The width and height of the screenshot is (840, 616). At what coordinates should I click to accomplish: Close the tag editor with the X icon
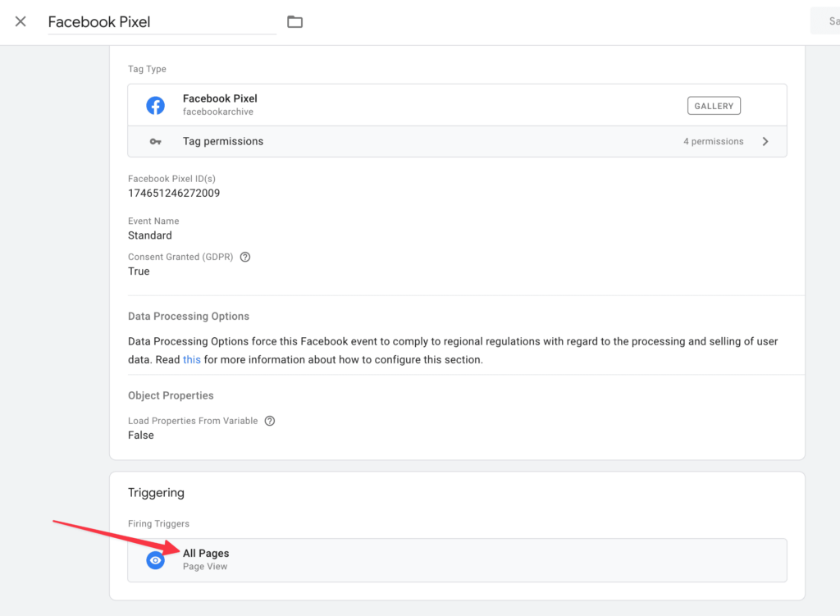pyautogui.click(x=21, y=21)
